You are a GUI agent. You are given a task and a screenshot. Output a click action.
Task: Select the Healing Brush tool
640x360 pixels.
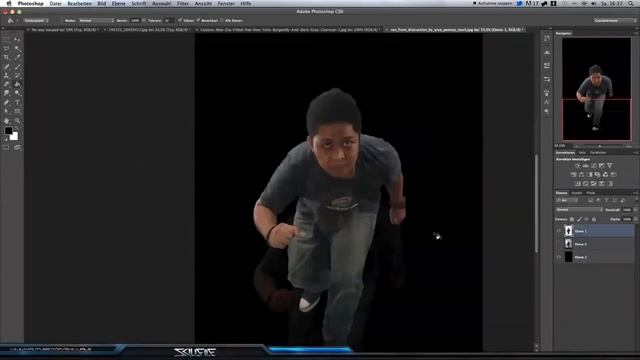point(7,67)
